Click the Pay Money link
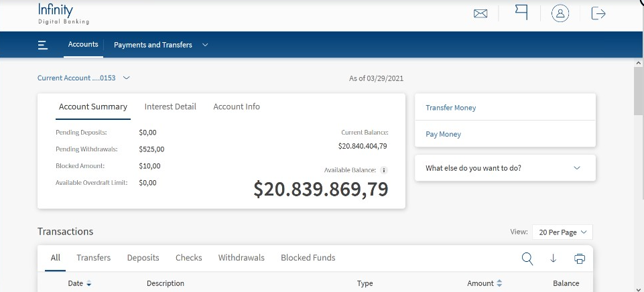This screenshot has height=292, width=644. point(443,135)
